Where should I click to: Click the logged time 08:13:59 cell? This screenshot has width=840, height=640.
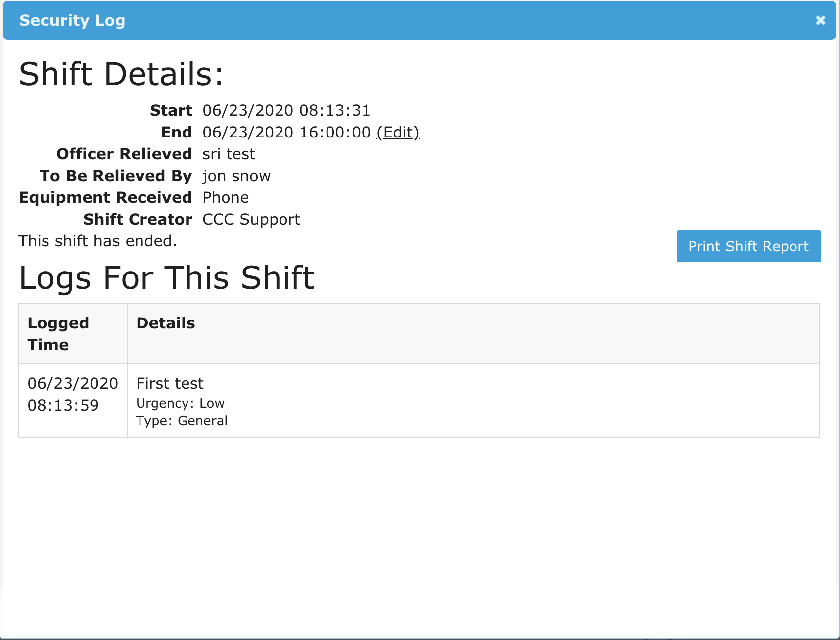click(72, 394)
